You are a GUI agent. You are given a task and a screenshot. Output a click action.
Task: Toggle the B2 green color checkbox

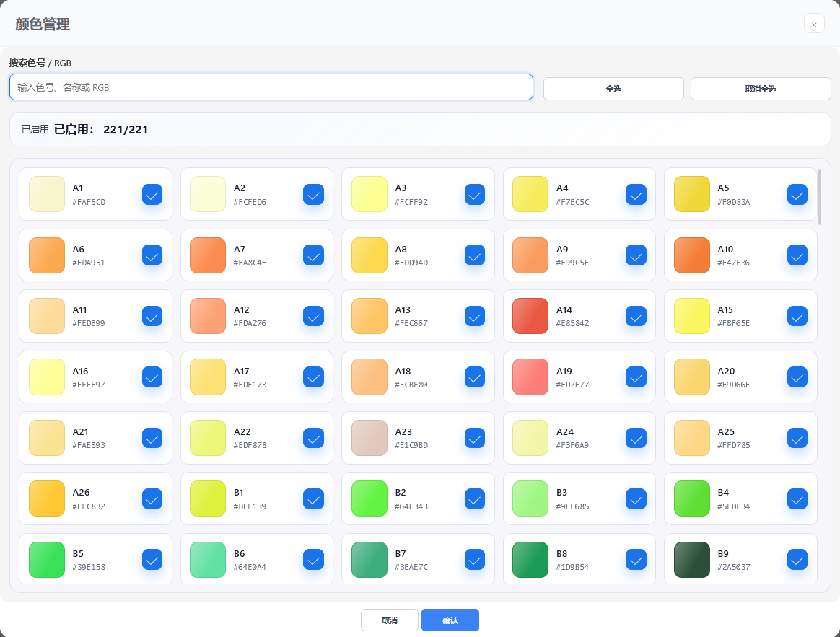(475, 499)
